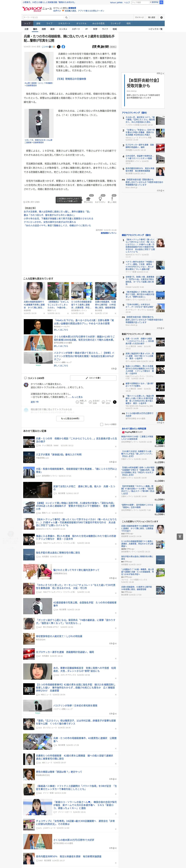Screen dimensions: 186x868
Task: Open the エキスパート navigation tab
Action: 64,24
